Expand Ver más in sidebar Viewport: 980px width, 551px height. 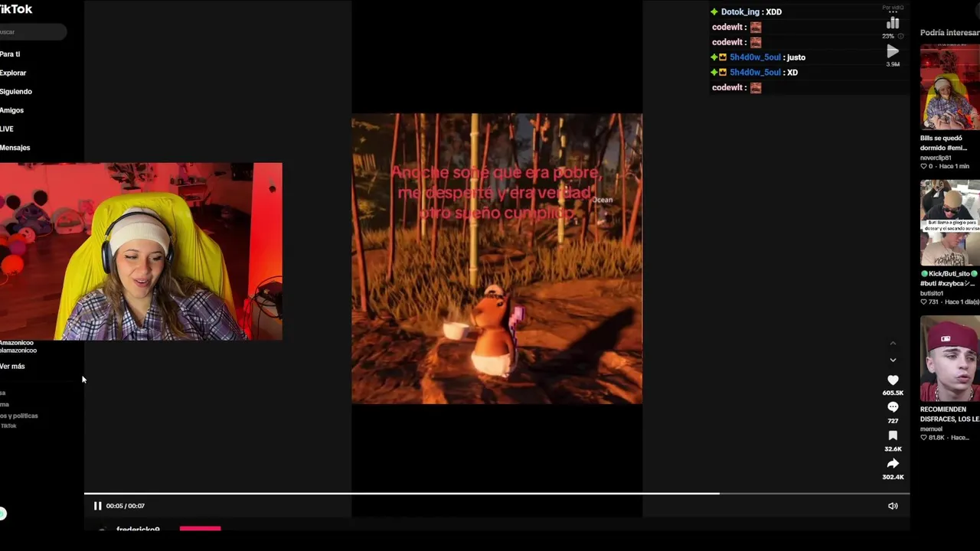(12, 367)
